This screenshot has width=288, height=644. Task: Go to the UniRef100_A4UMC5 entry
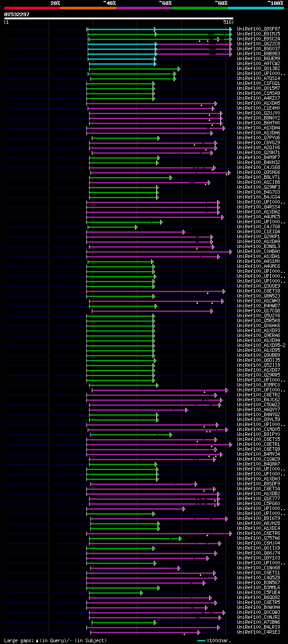click(x=258, y=217)
